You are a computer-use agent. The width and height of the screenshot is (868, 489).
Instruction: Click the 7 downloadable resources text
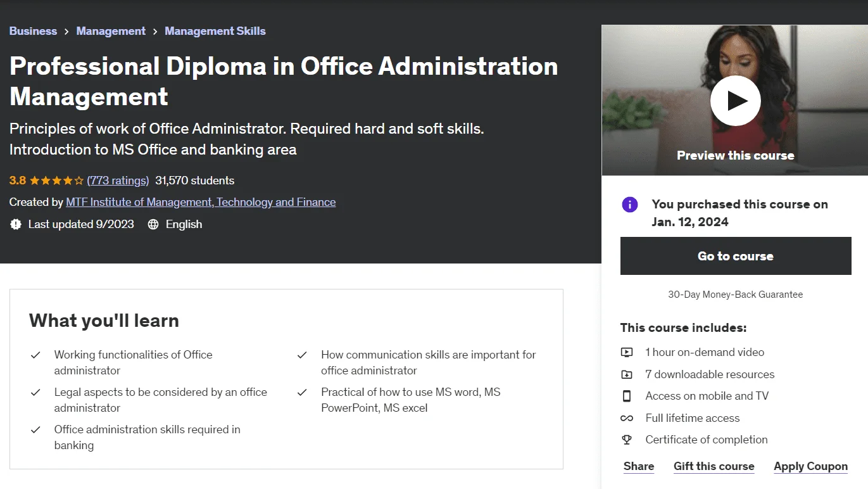point(710,374)
